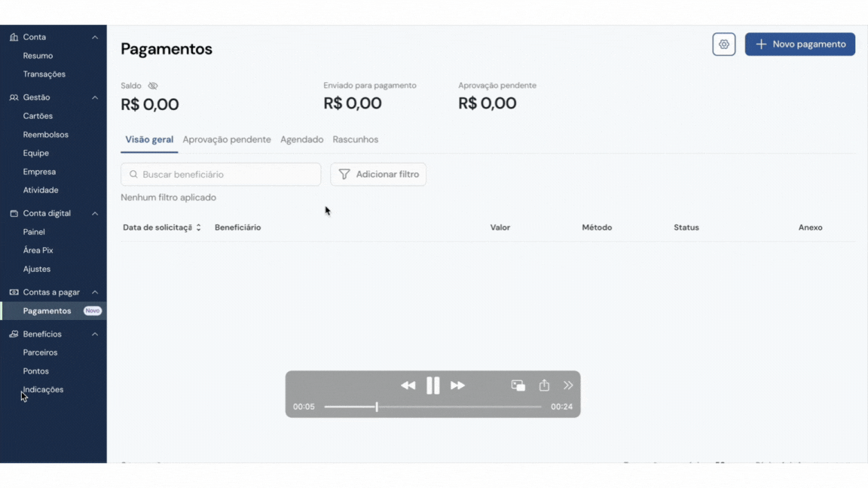868x488 pixels.
Task: Open picture-in-picture from the player overlay
Action: tap(518, 386)
